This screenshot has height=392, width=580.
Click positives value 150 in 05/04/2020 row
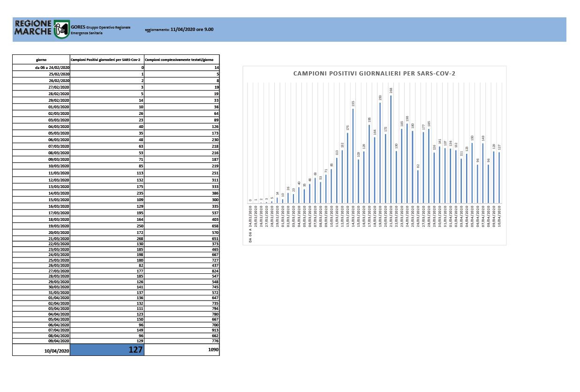[107, 319]
